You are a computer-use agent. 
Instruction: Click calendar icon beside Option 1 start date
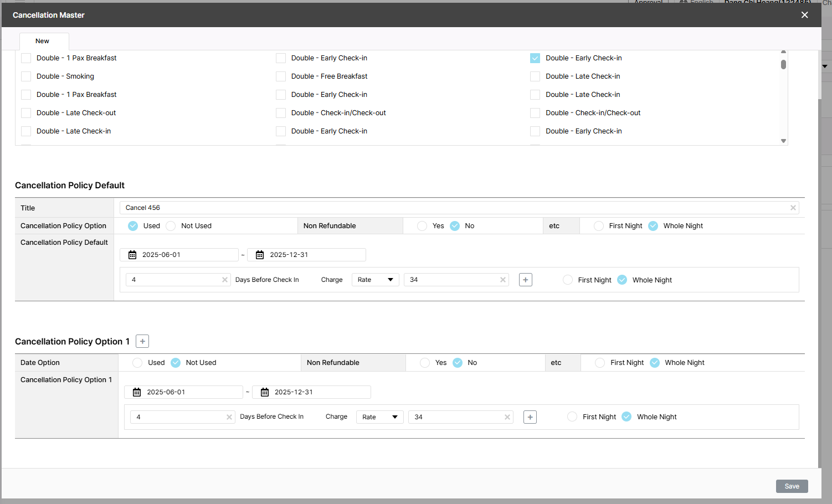coord(137,392)
